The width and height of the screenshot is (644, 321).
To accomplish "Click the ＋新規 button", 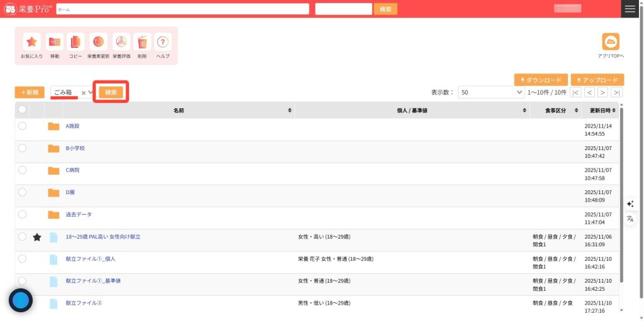I will [x=30, y=92].
